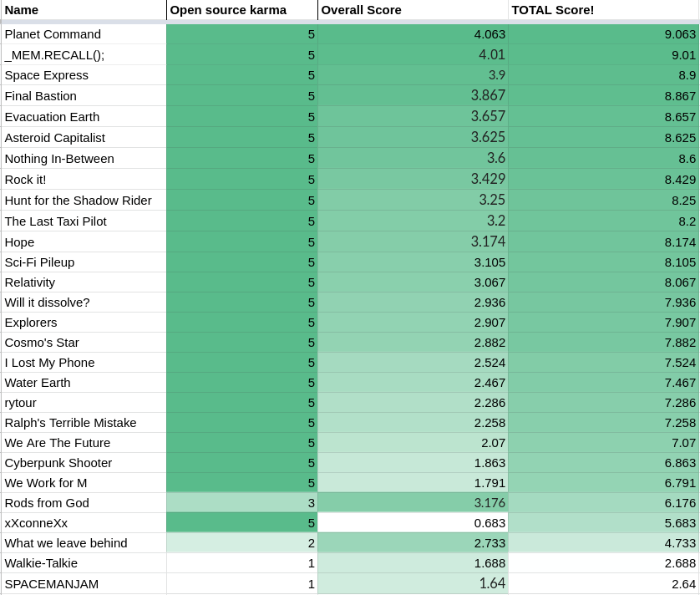Click the Will it dissolve? cell
Viewport: 700px width, 595px height.
coord(84,303)
